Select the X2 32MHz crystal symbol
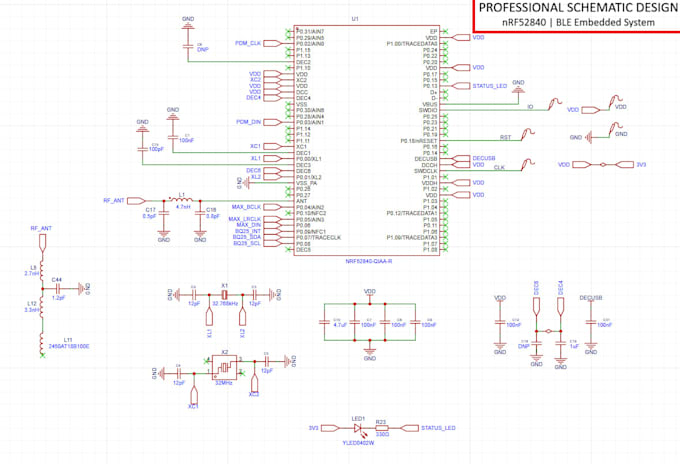680x464 pixels. pos(224,367)
